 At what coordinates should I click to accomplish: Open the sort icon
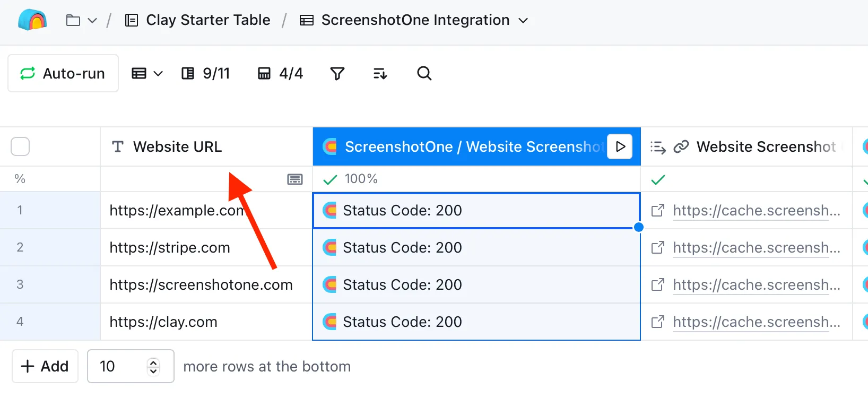coord(380,73)
